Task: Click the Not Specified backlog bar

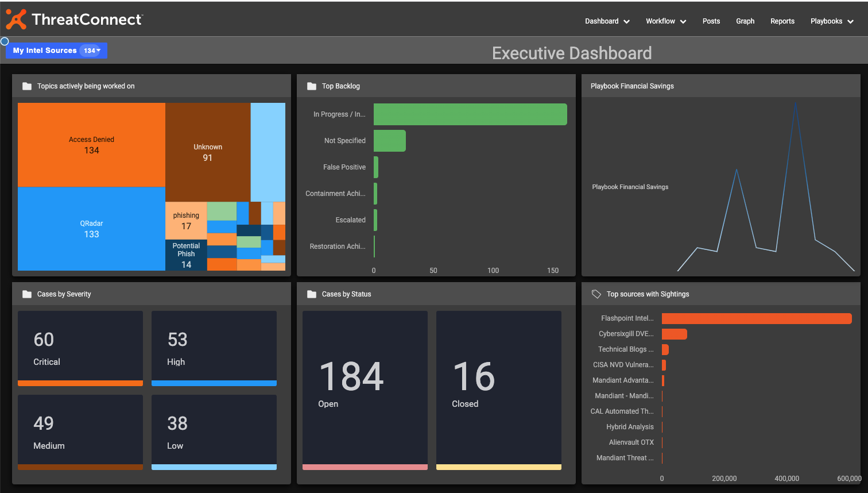Action: coord(390,141)
